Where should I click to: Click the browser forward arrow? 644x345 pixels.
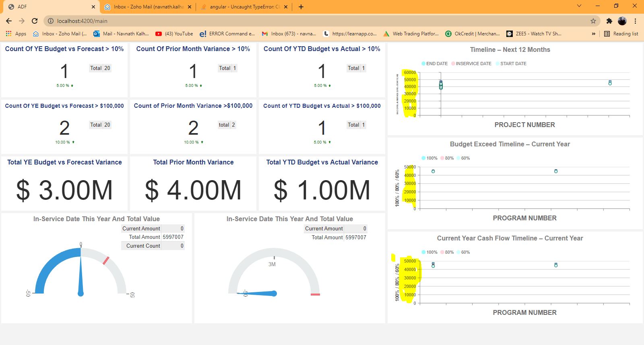tap(22, 21)
